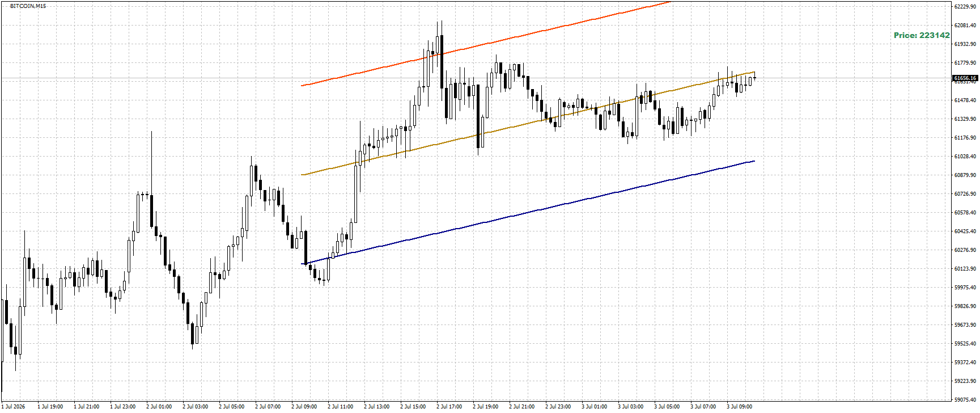This screenshot has width=980, height=413.
Task: Click the 60578.40 price axis label
Action: 965,213
